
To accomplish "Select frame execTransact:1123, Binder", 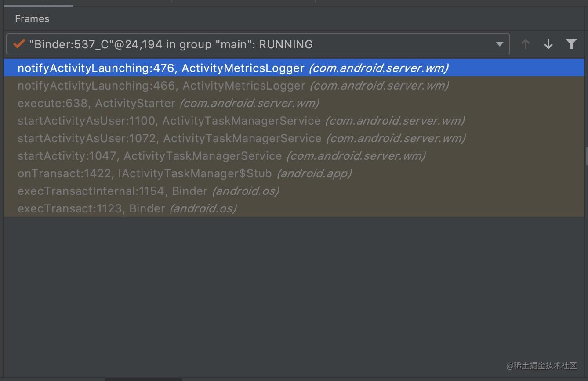I will (294, 208).
